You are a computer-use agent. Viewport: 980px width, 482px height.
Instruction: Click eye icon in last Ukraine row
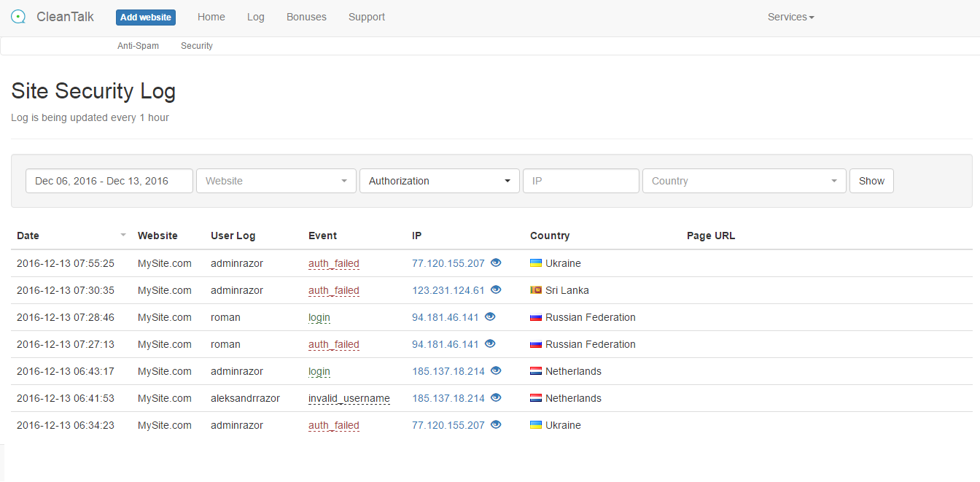(x=496, y=424)
